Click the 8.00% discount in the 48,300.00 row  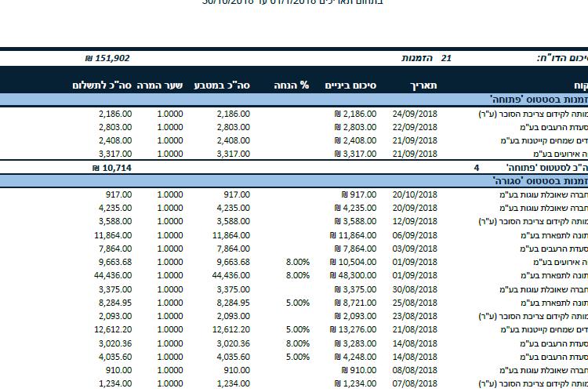[x=298, y=275]
